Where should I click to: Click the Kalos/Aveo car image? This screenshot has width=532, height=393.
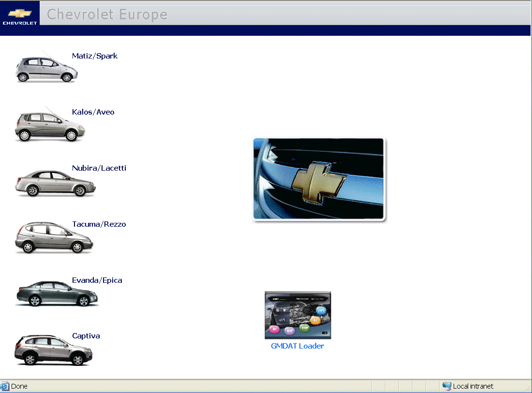tap(49, 127)
